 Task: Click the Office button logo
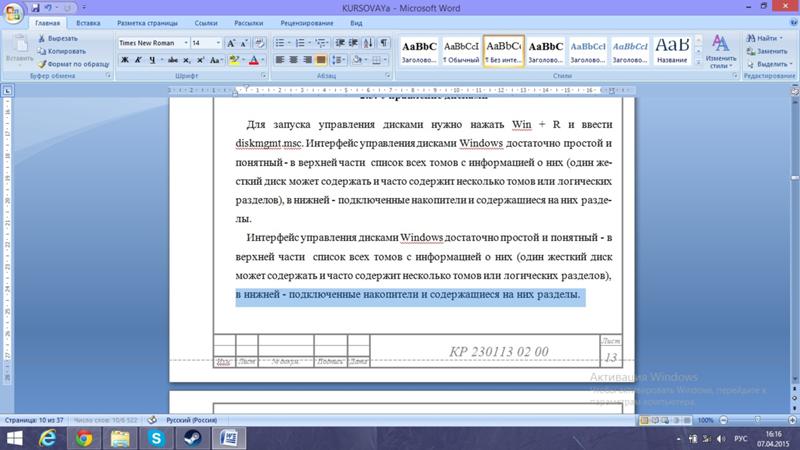point(13,12)
